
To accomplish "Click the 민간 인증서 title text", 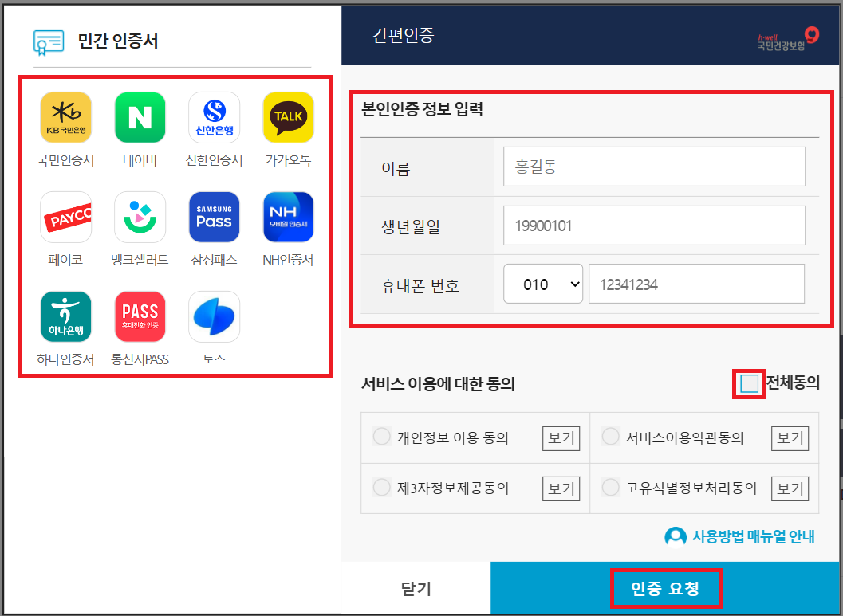I will (118, 41).
